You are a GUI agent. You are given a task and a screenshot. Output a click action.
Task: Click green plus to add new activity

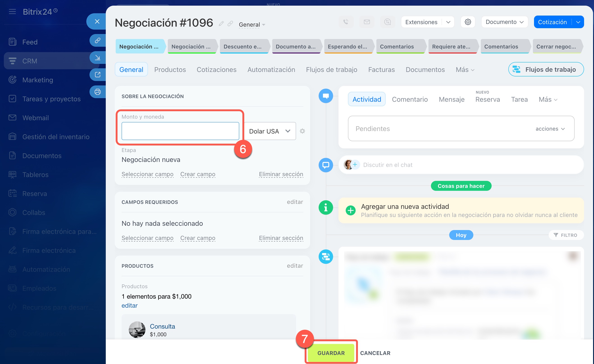(350, 210)
